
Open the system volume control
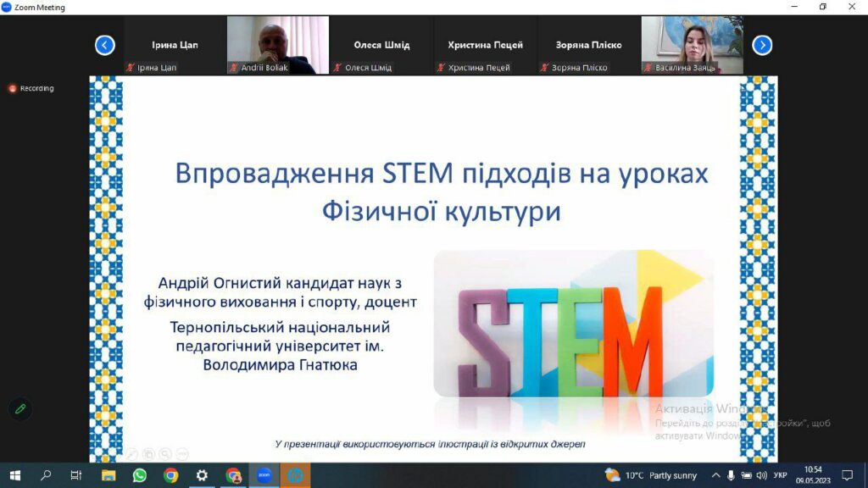[x=760, y=475]
